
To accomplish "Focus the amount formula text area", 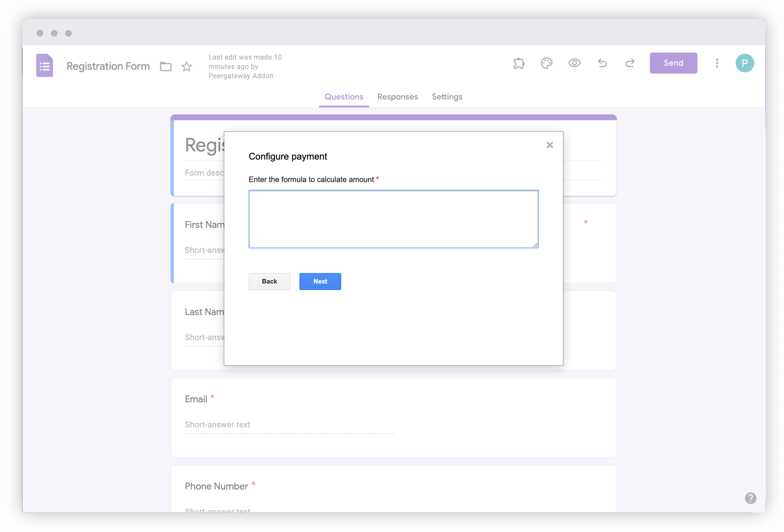I will 393,219.
